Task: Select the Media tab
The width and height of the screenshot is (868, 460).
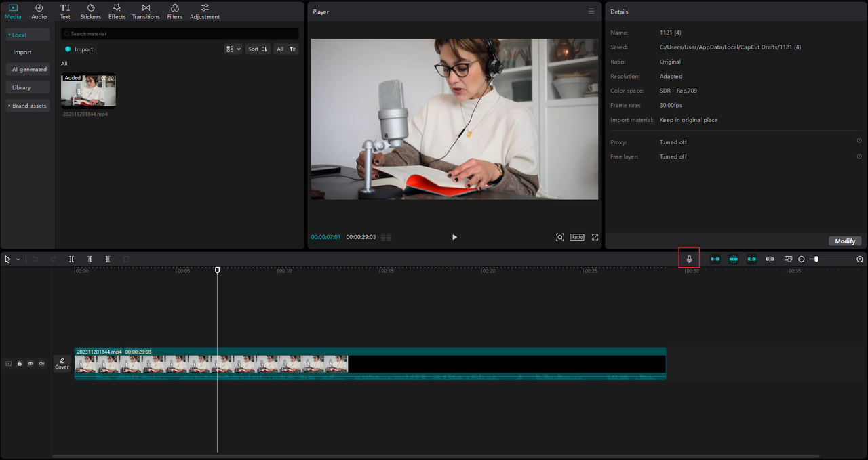Action: click(x=13, y=12)
